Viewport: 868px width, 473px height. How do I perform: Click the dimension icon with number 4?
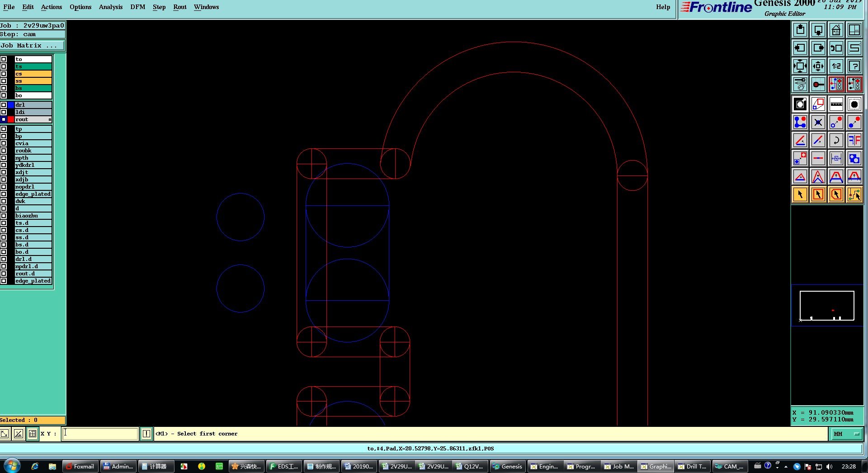836,159
